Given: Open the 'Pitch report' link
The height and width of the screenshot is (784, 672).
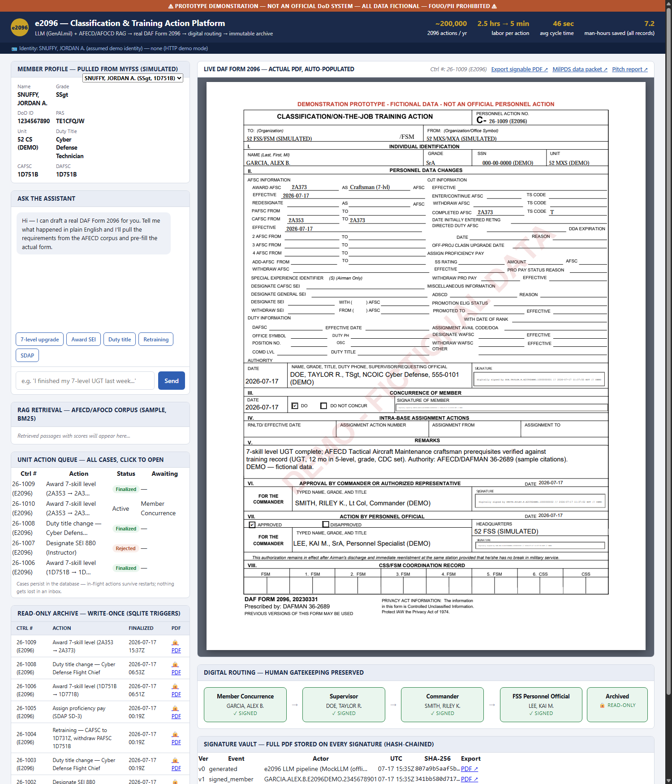Looking at the screenshot, I should tap(630, 69).
